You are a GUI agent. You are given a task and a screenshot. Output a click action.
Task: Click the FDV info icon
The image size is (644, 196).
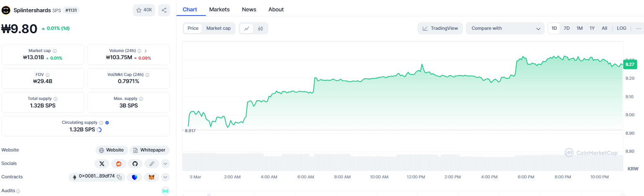coord(48,74)
